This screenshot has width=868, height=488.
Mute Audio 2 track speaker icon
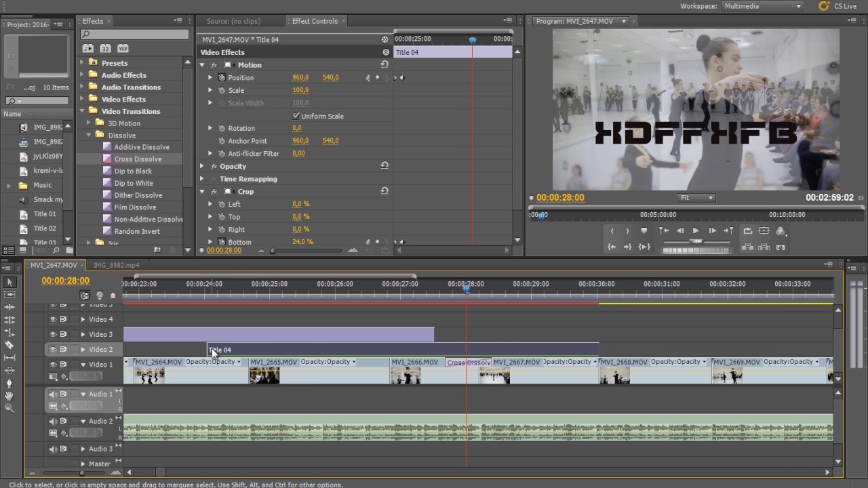[x=53, y=421]
